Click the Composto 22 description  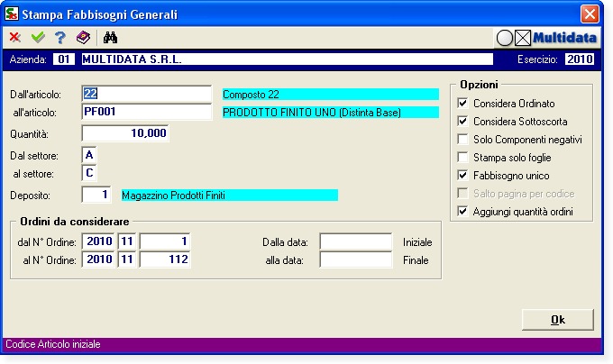[331, 95]
